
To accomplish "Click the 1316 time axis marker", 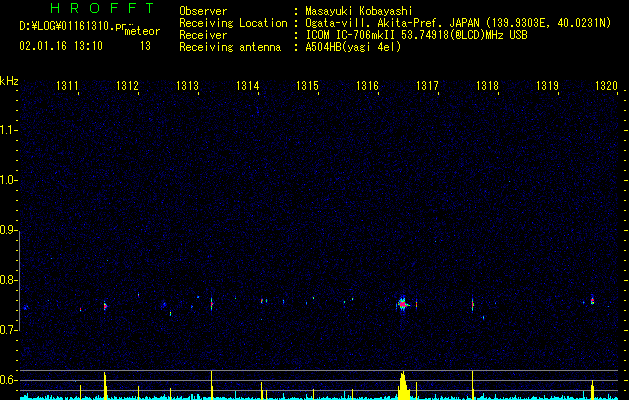I will pos(367,86).
